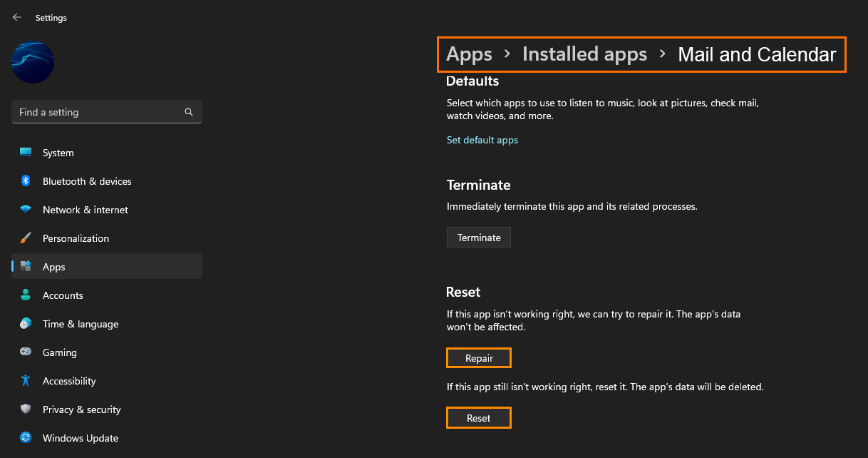Screen dimensions: 868x458
Task: Open the Accessibility category
Action: click(x=107, y=381)
